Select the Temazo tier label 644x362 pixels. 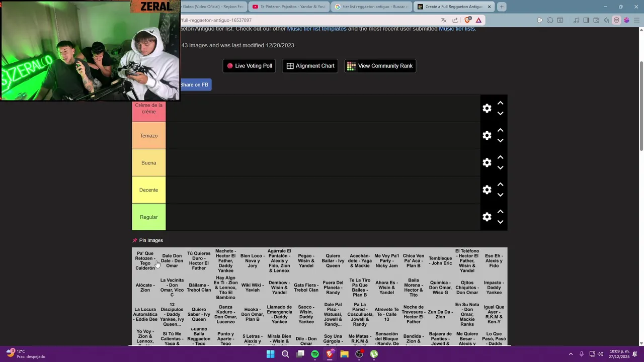coord(148,136)
